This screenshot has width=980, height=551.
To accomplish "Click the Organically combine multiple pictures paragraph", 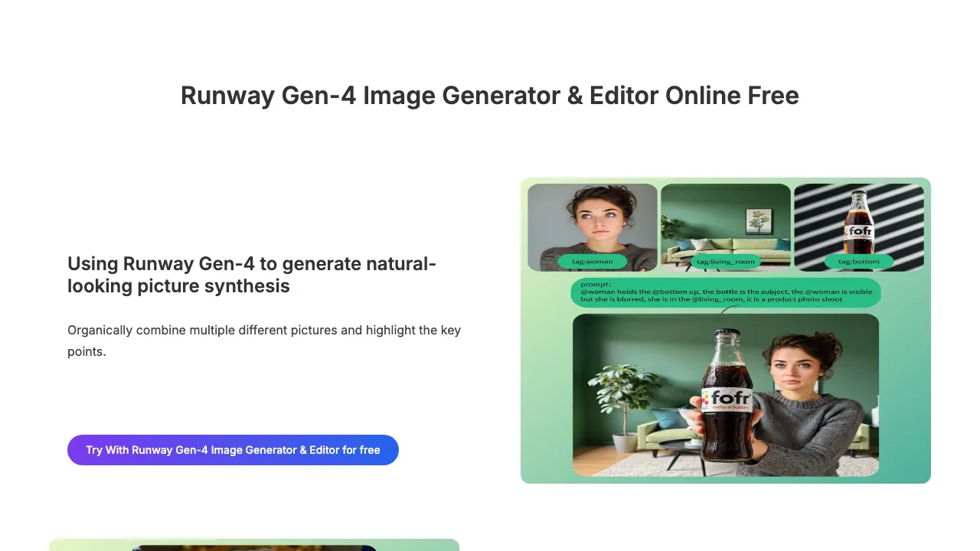I will pyautogui.click(x=264, y=341).
